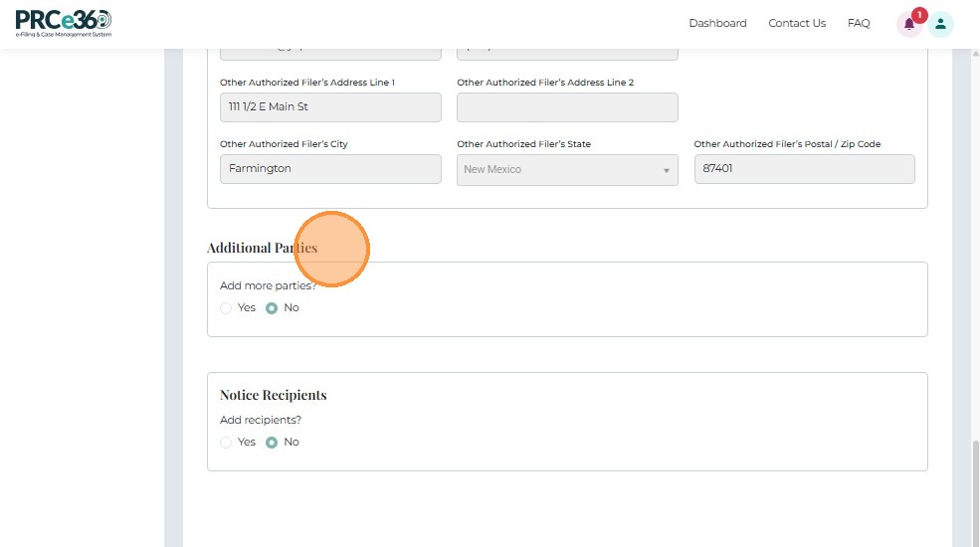
Task: Click the "Add more parties?" label
Action: click(268, 285)
